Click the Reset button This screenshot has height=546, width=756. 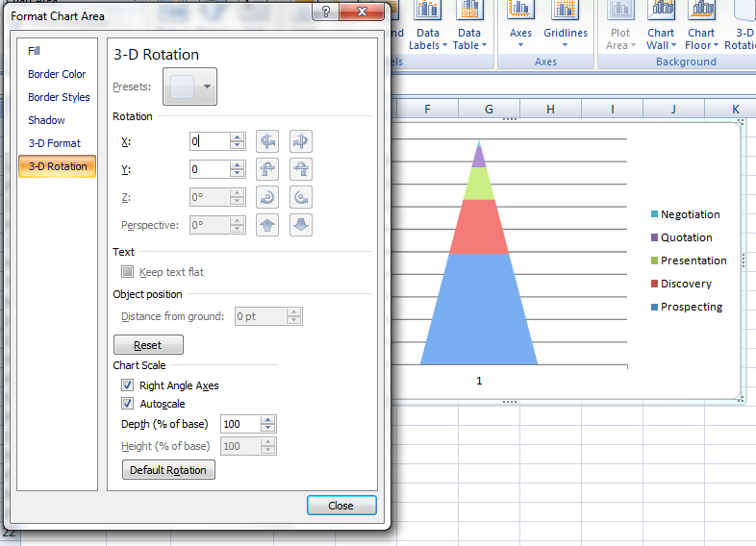[x=148, y=345]
